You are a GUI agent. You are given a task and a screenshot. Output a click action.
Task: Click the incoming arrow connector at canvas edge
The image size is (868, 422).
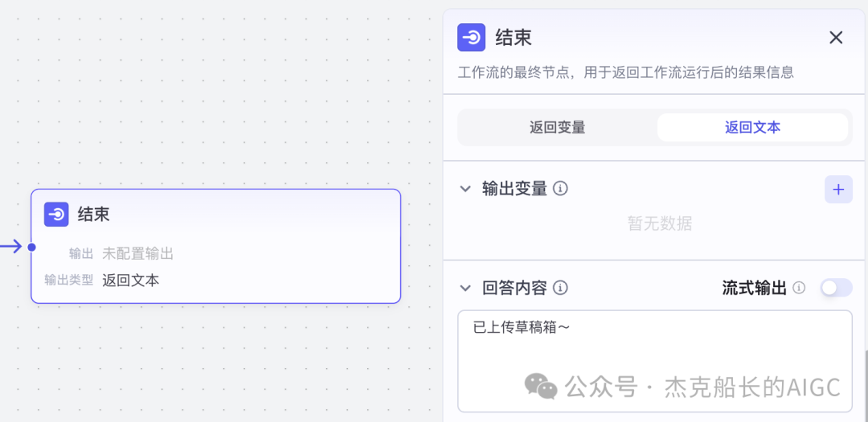point(11,247)
